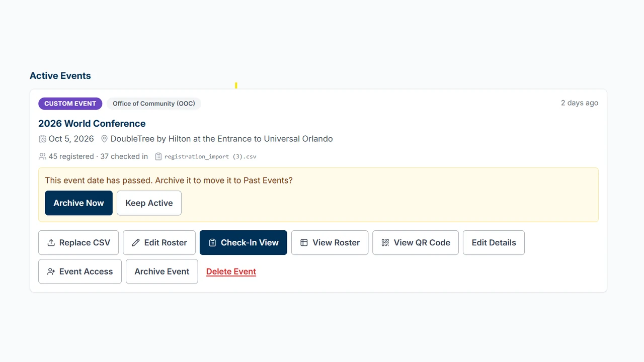
Task: Click the Active Events heading
Action: click(60, 76)
